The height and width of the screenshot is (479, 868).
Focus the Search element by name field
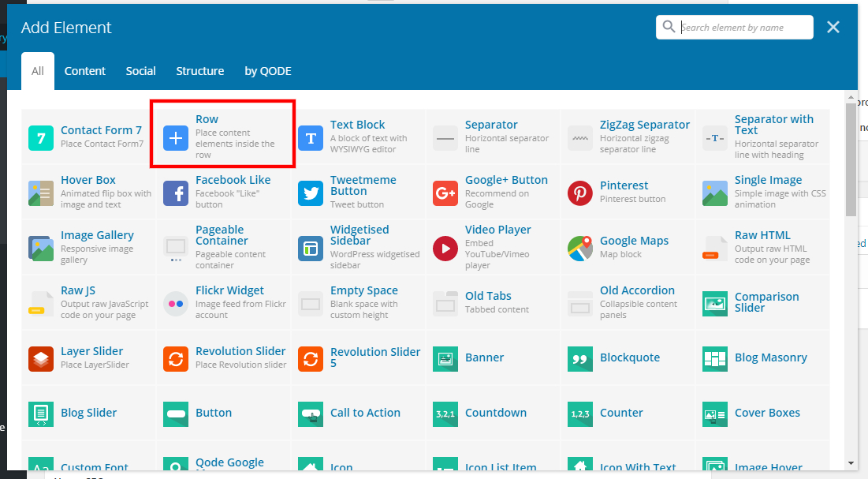[x=735, y=27]
